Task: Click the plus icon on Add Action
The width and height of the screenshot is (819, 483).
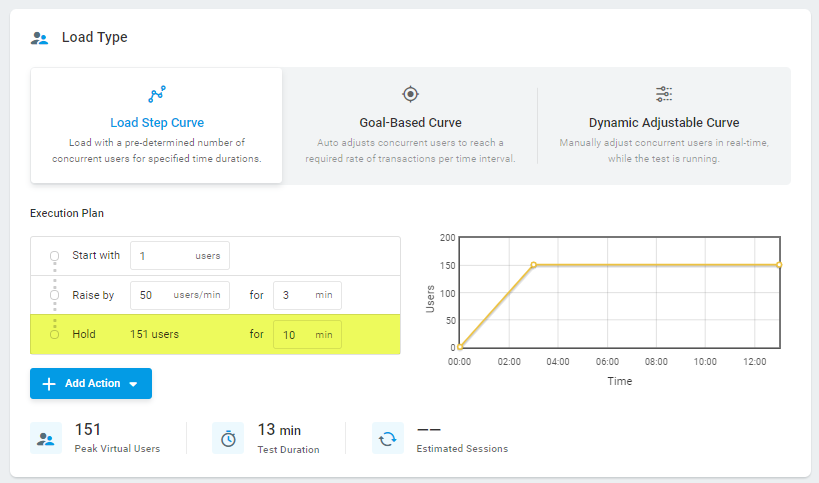Action: click(x=49, y=384)
